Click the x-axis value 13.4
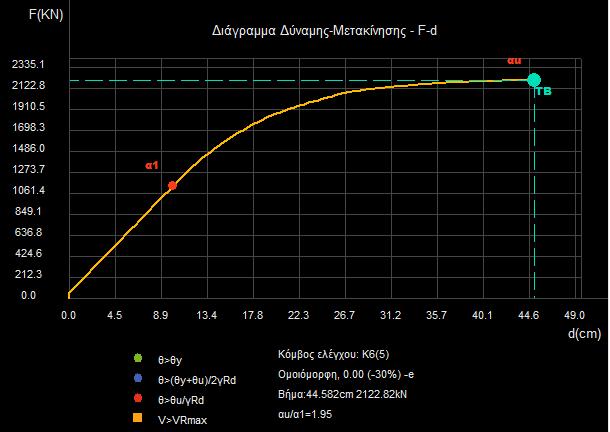This screenshot has height=432, width=610. [x=207, y=315]
